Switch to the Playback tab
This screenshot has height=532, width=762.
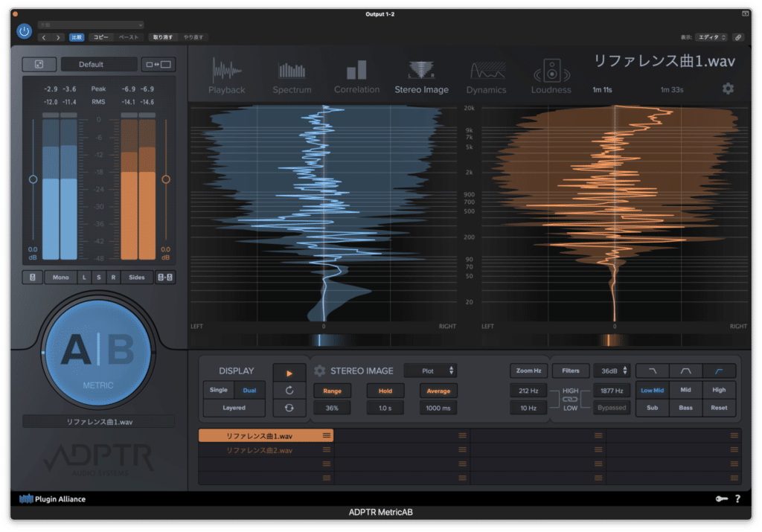(226, 77)
